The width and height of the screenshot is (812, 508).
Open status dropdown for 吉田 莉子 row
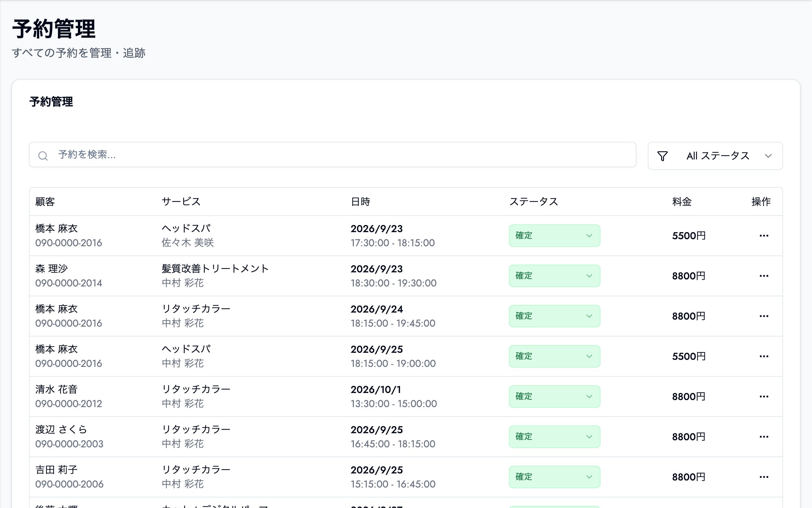coord(554,477)
